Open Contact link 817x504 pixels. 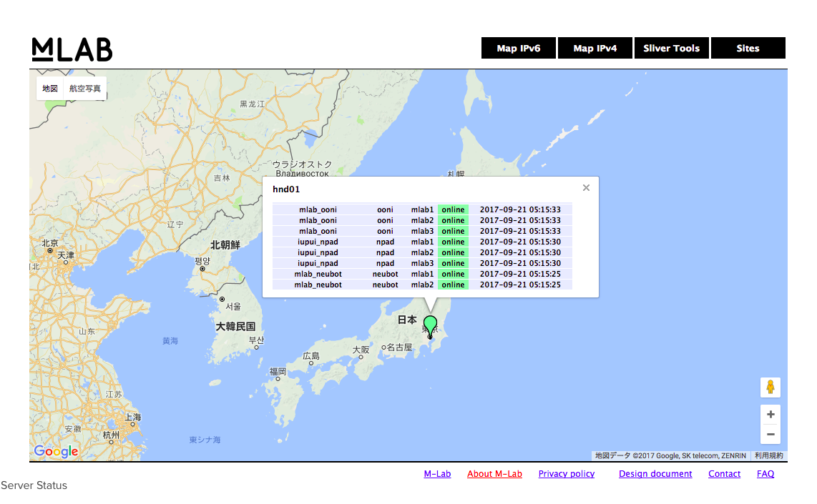point(724,474)
